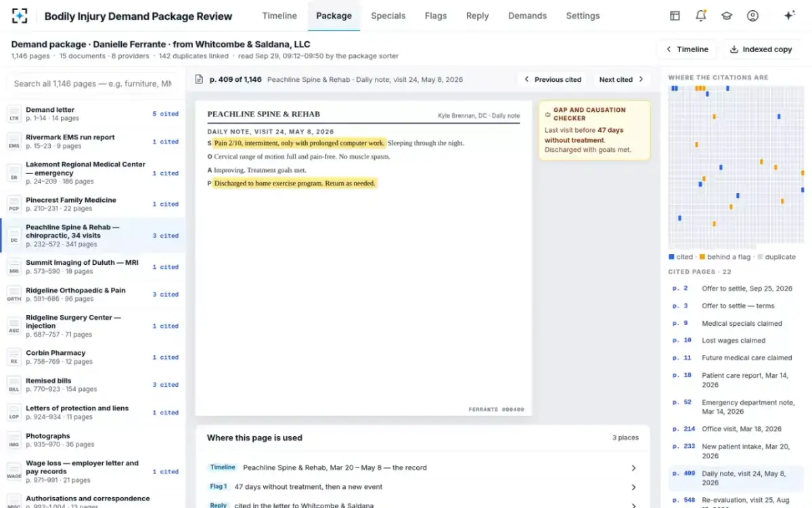The width and height of the screenshot is (812, 508).
Task: Open cited page 18 Patient care report
Action: coord(736,380)
